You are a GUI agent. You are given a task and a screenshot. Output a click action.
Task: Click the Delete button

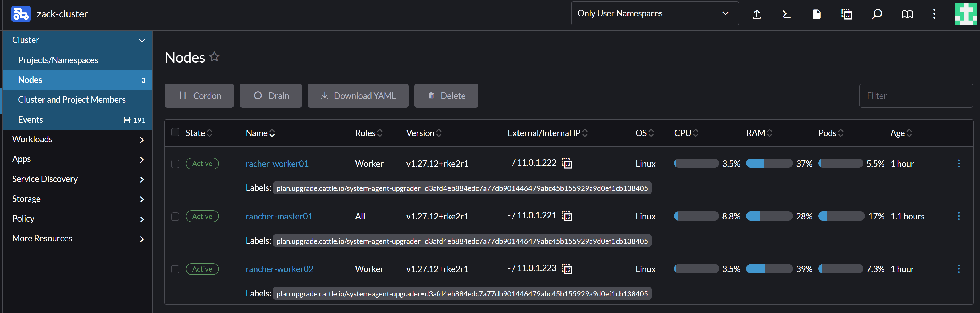point(446,96)
